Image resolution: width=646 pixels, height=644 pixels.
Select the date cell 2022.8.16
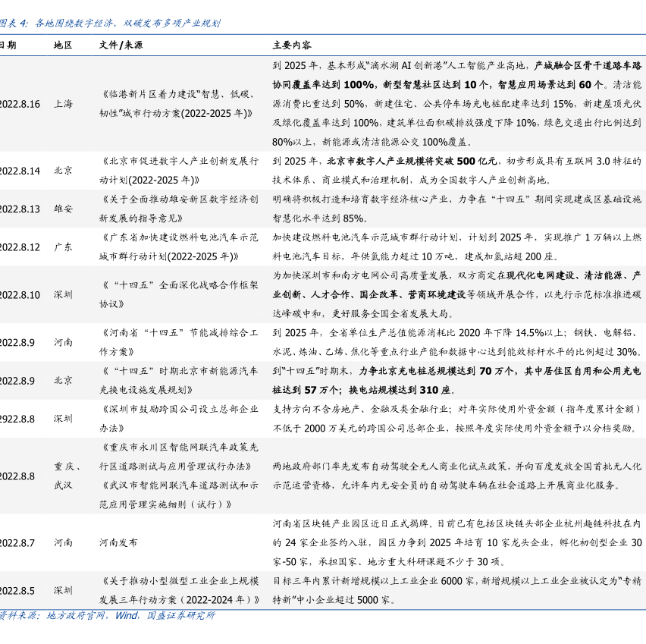pyautogui.click(x=20, y=104)
